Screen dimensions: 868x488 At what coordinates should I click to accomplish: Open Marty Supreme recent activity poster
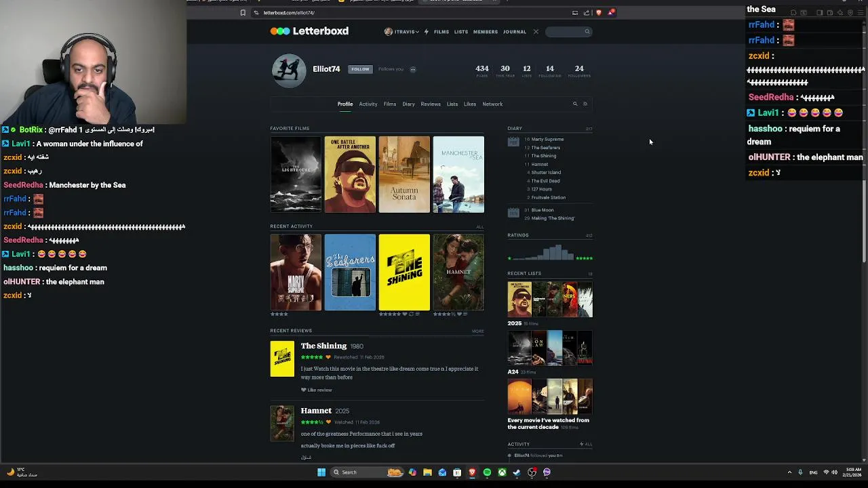click(296, 272)
